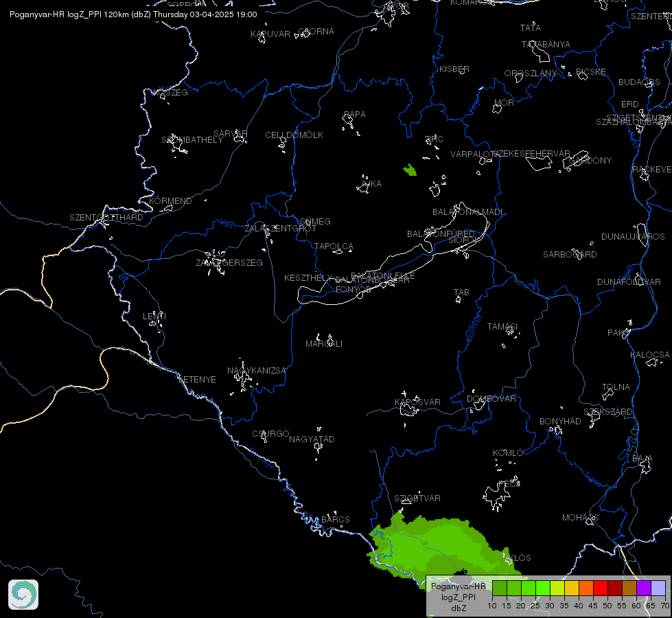
Task: Select the MARCALI city label
Action: pyautogui.click(x=323, y=344)
